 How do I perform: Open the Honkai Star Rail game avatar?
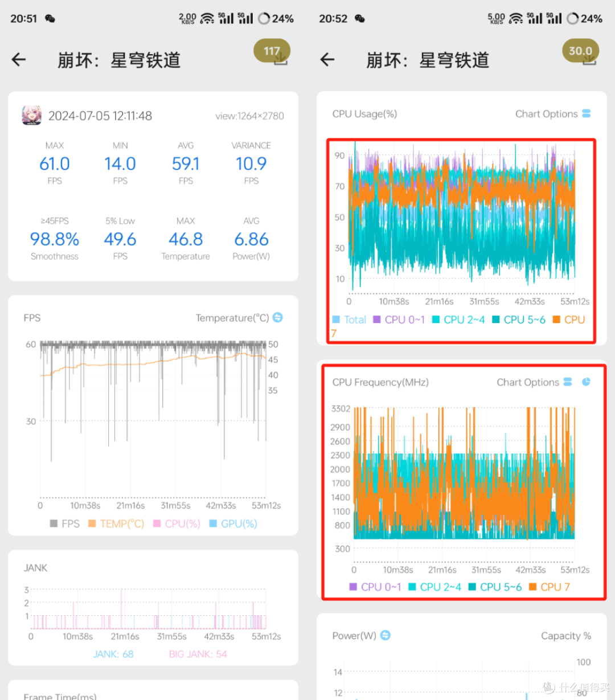(x=31, y=116)
